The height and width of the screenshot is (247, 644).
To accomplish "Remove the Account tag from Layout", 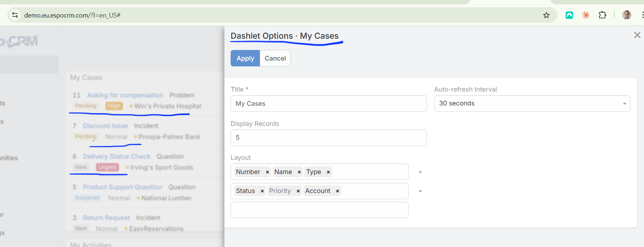I will tap(338, 191).
